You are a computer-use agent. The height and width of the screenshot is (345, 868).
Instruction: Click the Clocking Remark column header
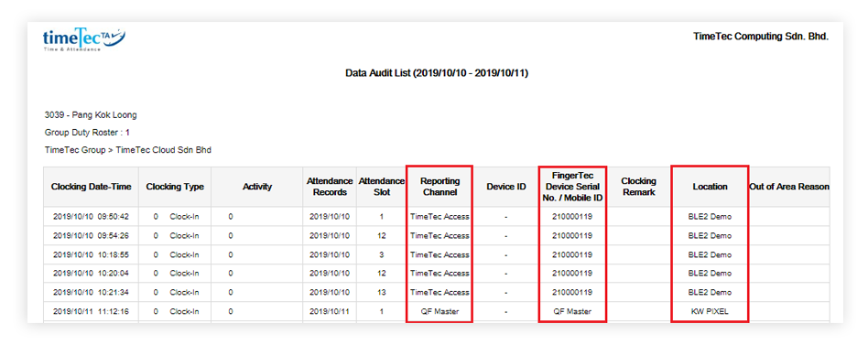pyautogui.click(x=638, y=187)
